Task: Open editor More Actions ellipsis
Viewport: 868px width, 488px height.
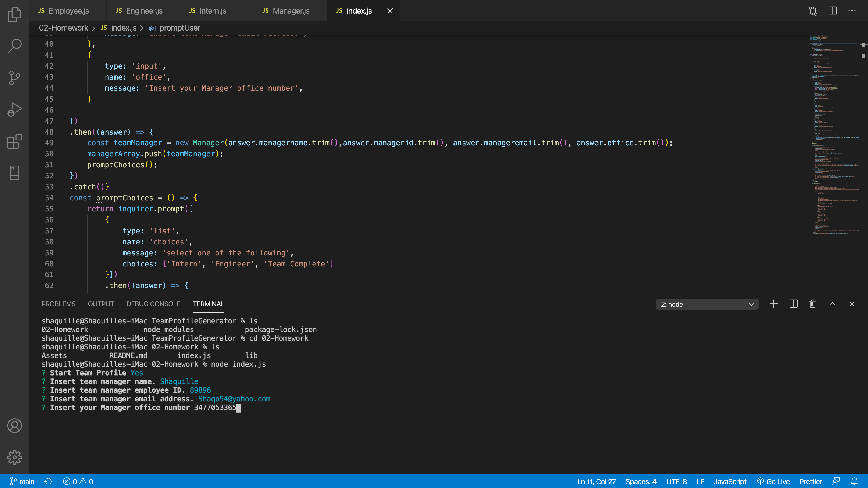Action: [x=852, y=11]
